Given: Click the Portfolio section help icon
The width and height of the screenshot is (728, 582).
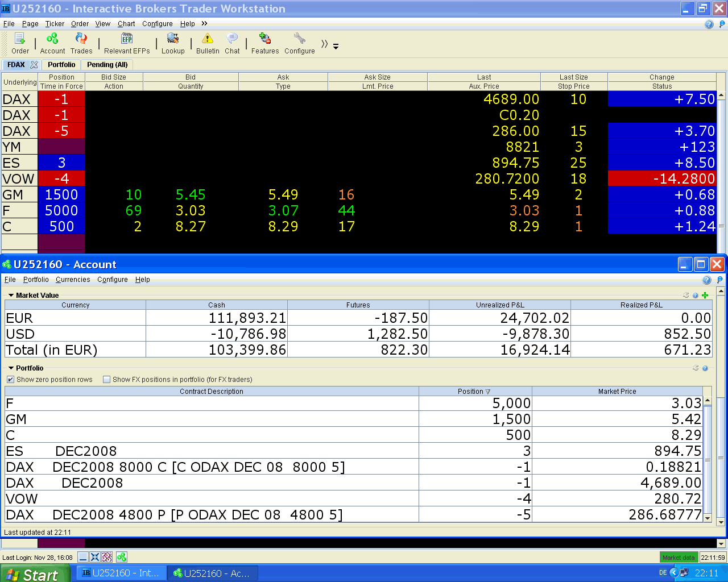Looking at the screenshot, I should (x=705, y=368).
